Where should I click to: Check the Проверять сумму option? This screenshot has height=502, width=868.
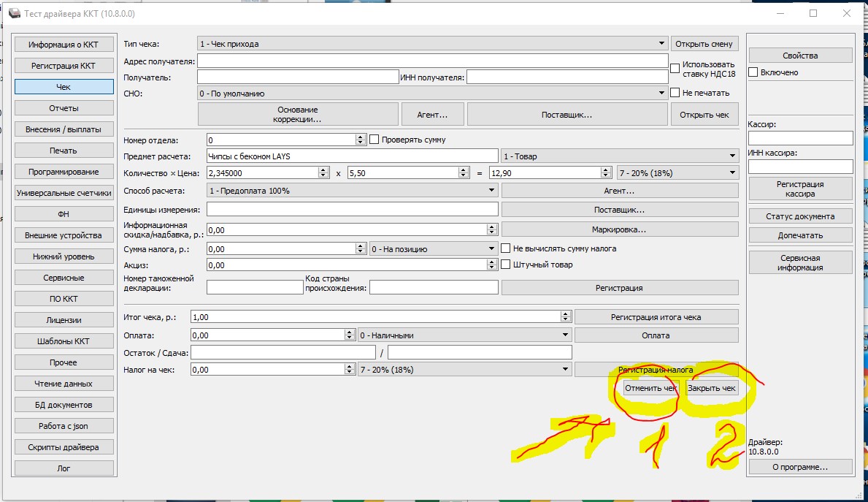(375, 140)
